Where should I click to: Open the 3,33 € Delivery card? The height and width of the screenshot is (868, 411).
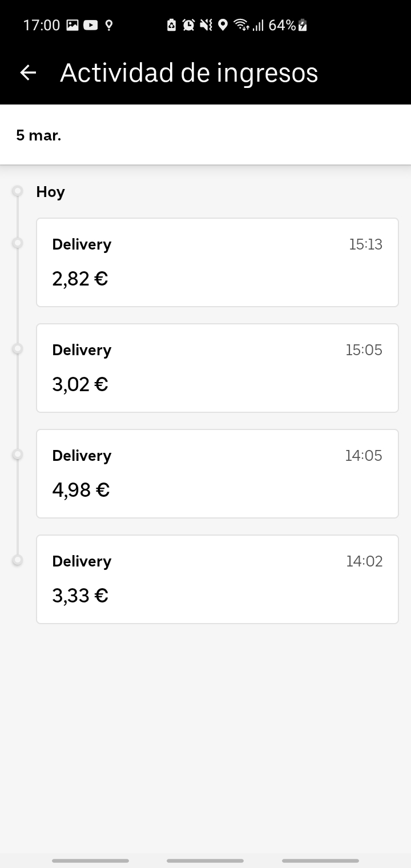[x=217, y=579]
